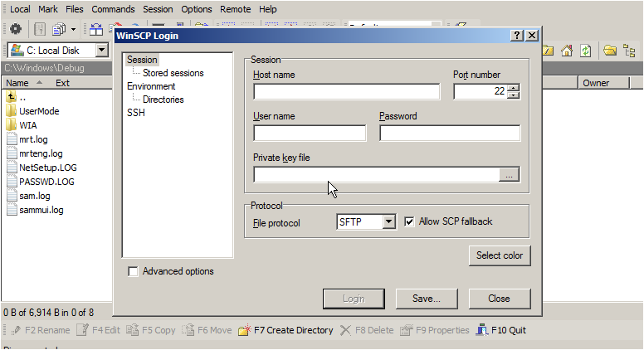Select the NetSetup.LOG file
Image resolution: width=644 pixels, height=350 pixels.
(x=41, y=168)
